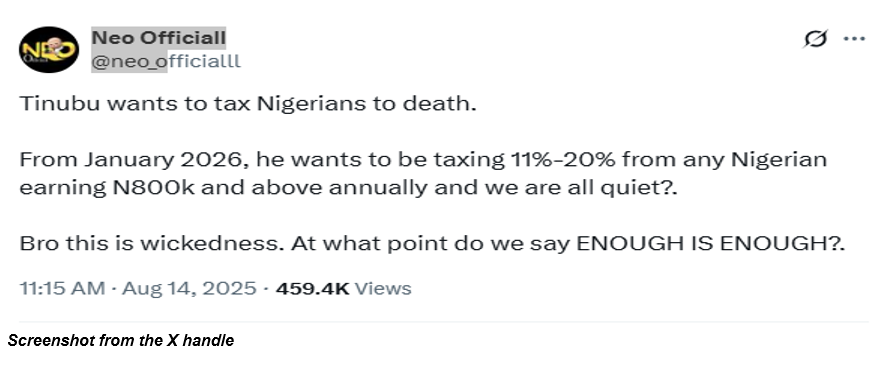Click the word 'Views' label
870x366 pixels.
coord(383,288)
